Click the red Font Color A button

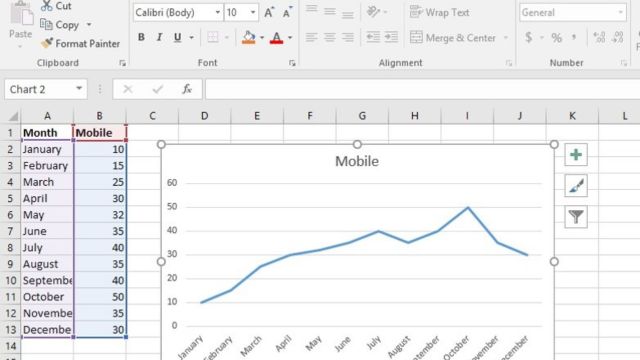pyautogui.click(x=276, y=38)
